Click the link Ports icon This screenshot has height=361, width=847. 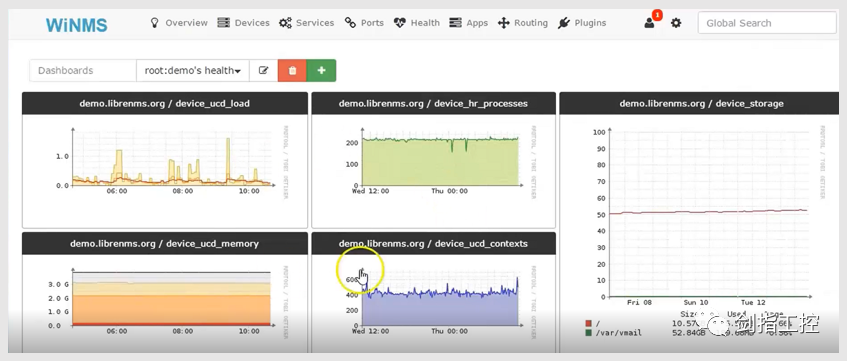click(350, 23)
